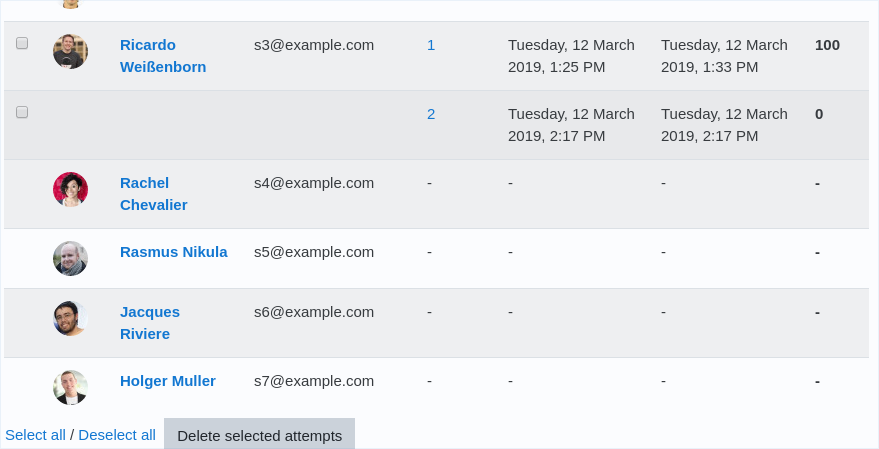Click Rachel Chevalier's avatar photo
The width and height of the screenshot is (879, 449).
pos(70,189)
